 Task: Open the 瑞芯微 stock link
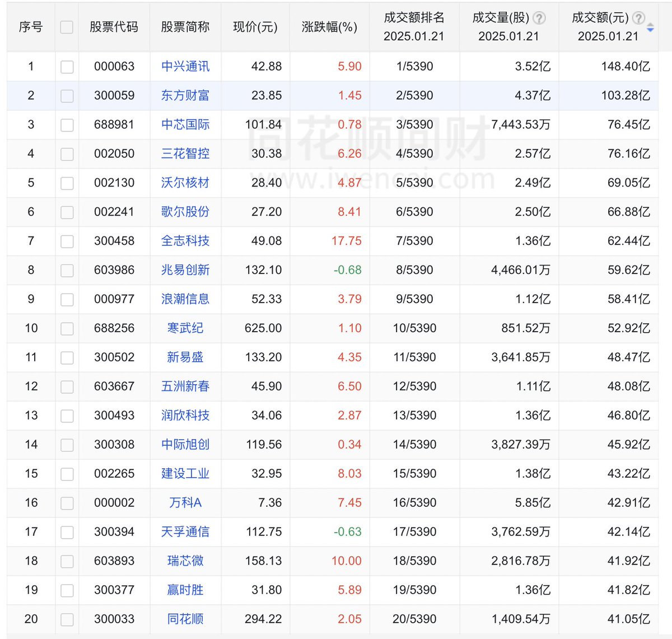185,561
